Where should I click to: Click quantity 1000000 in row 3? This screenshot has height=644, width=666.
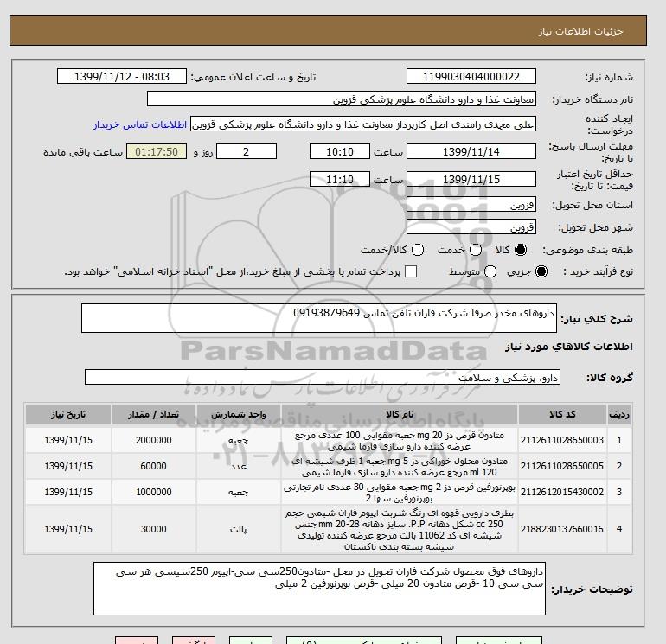click(153, 492)
